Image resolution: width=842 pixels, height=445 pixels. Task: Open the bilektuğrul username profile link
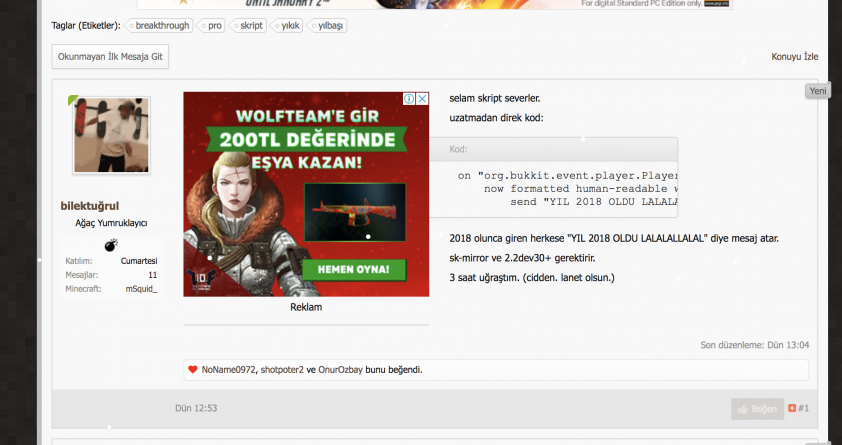[x=90, y=206]
